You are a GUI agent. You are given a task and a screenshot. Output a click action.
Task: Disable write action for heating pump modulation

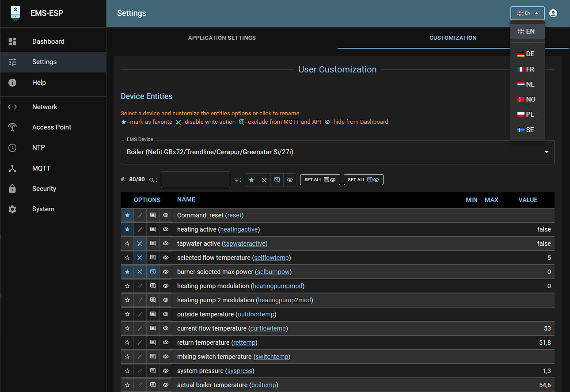click(140, 285)
